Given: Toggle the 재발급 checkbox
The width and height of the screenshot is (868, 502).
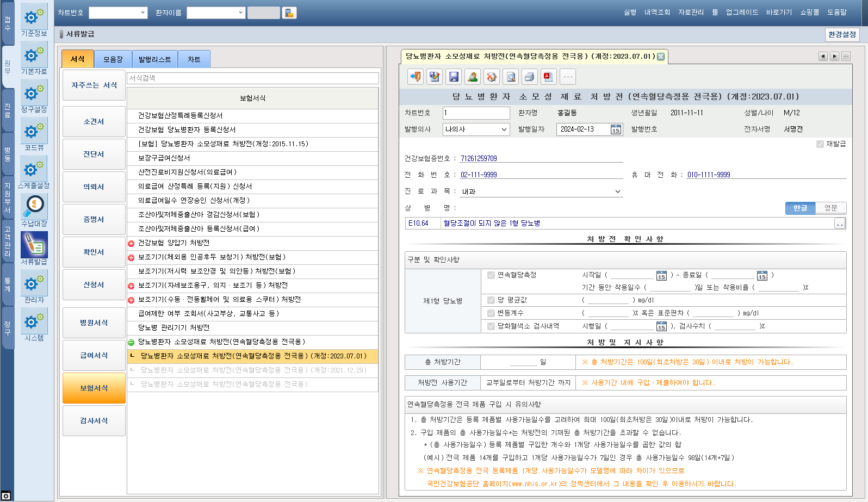Looking at the screenshot, I should [x=820, y=144].
